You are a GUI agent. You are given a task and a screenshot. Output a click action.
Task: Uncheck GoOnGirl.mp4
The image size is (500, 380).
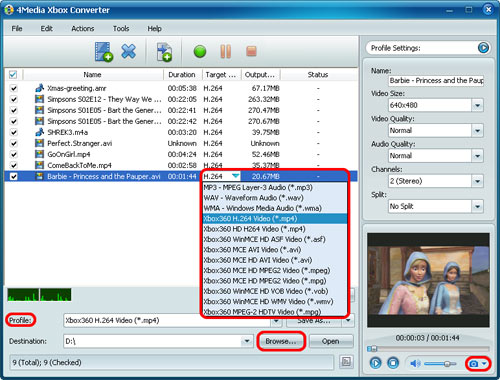click(14, 154)
